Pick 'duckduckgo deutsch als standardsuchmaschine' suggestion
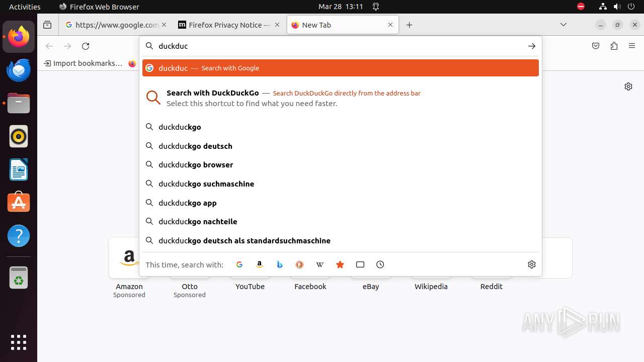This screenshot has width=644, height=362. (x=341, y=241)
